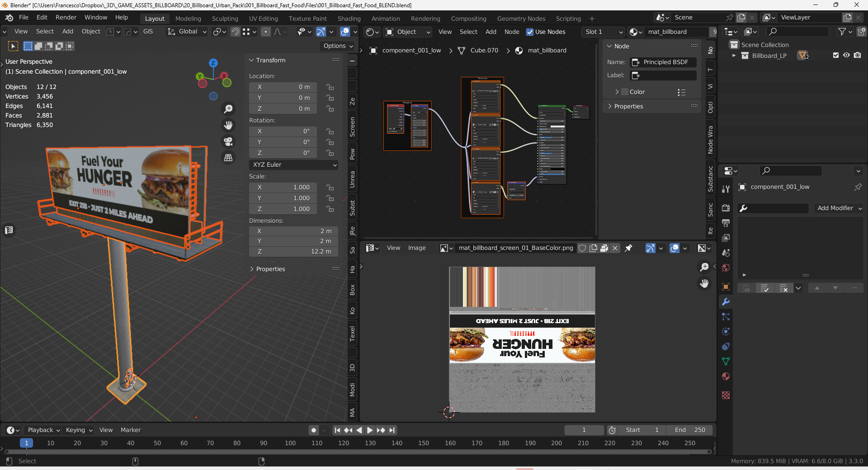Open the Add Modifier dropdown
868x470 pixels.
(840, 208)
